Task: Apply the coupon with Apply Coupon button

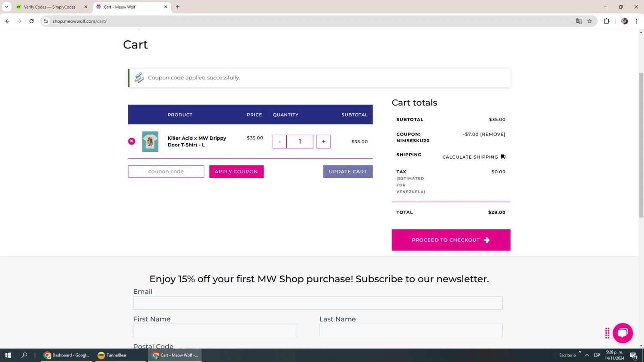Action: (236, 172)
